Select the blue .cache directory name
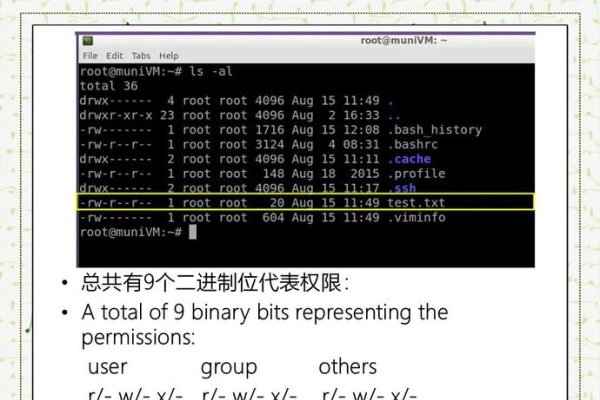The height and width of the screenshot is (400, 600). coord(409,159)
